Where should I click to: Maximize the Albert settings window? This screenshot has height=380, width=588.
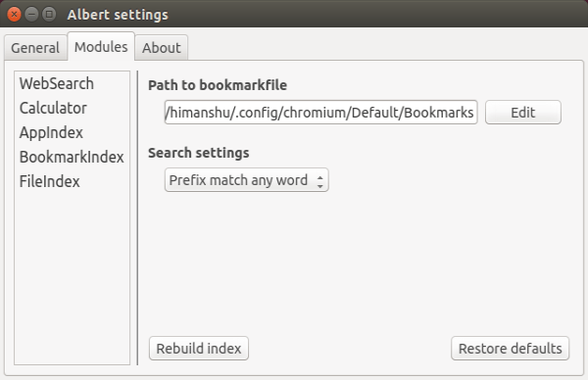click(49, 15)
